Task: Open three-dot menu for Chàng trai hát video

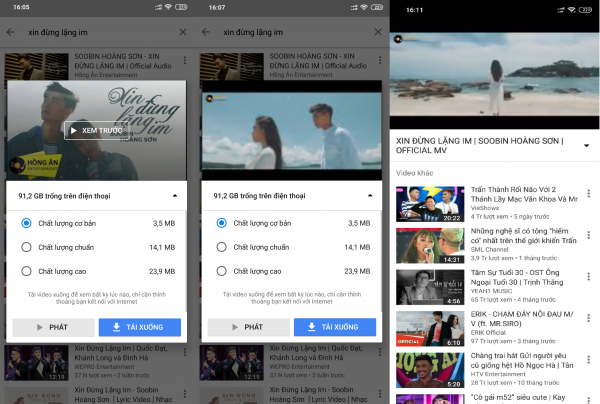Action: 589,360
